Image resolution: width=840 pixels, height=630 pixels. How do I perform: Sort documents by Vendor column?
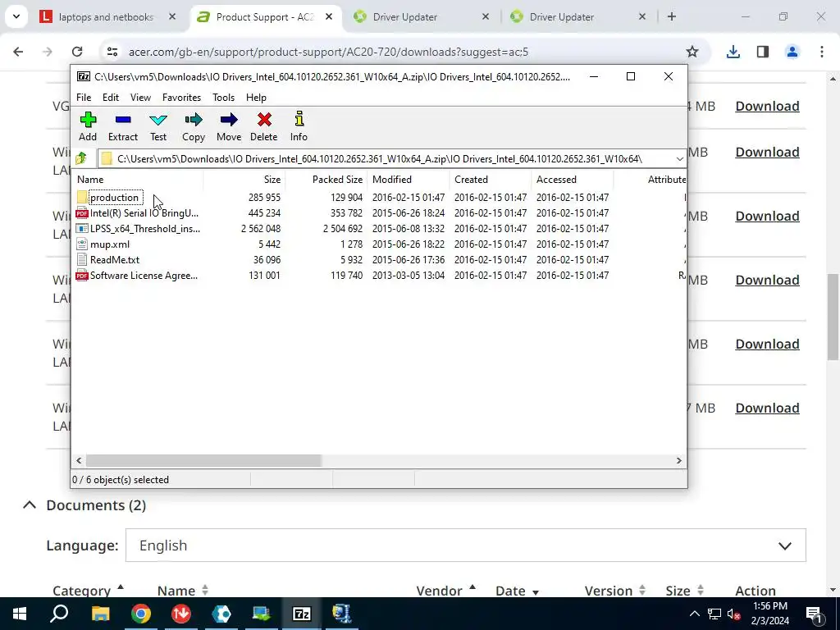coord(446,591)
